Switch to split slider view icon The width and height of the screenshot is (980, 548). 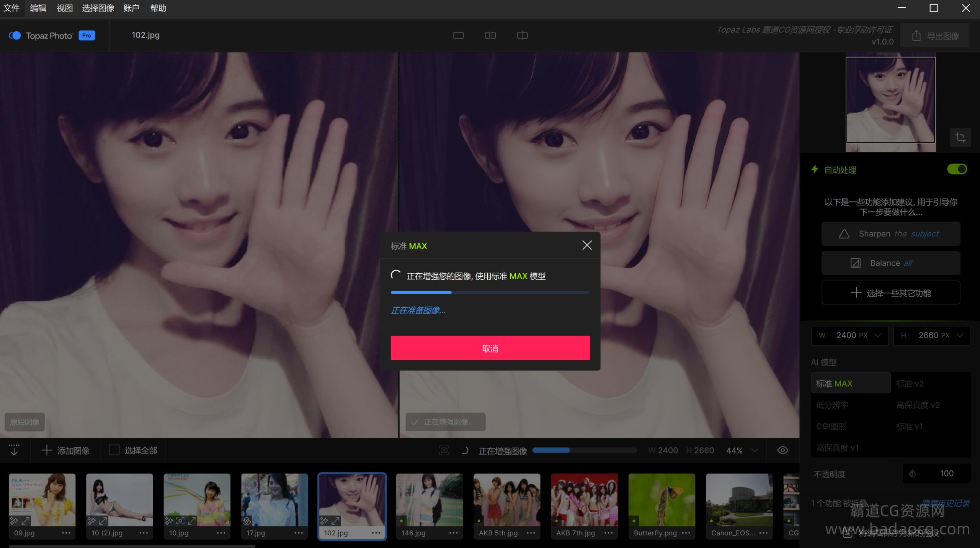coord(522,36)
